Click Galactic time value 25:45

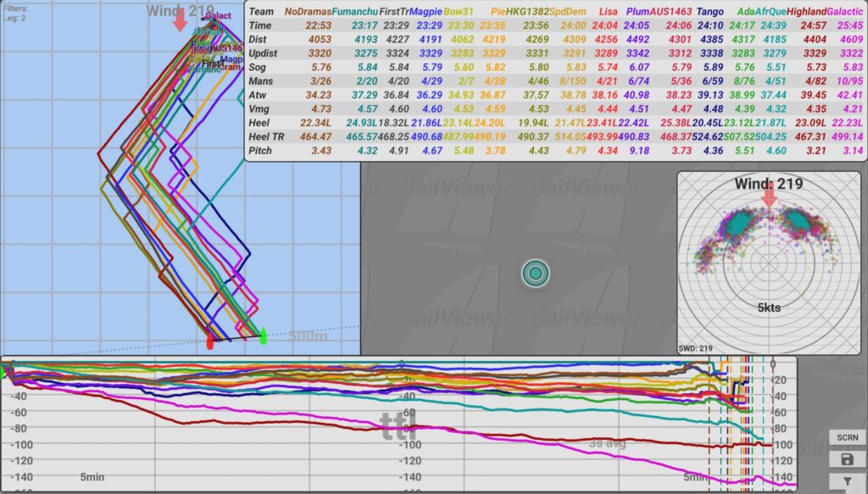pos(849,25)
